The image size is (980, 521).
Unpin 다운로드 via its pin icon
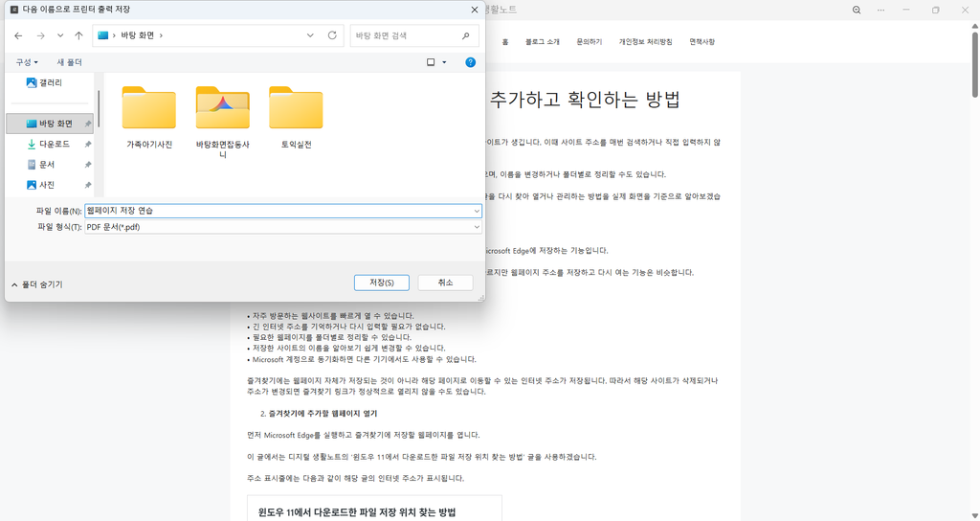click(87, 145)
